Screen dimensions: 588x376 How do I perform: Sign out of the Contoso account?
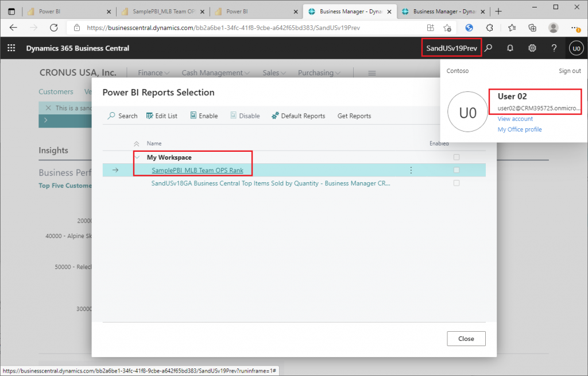pos(570,71)
